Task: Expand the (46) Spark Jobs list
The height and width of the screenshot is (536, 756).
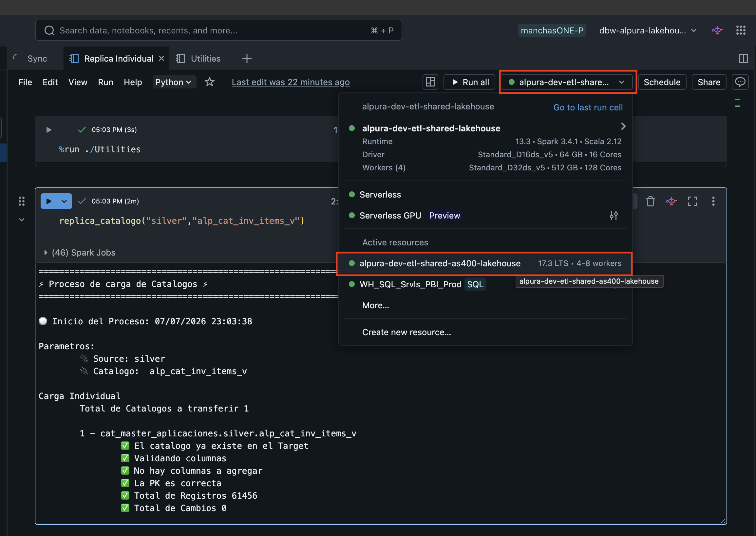Action: click(46, 253)
